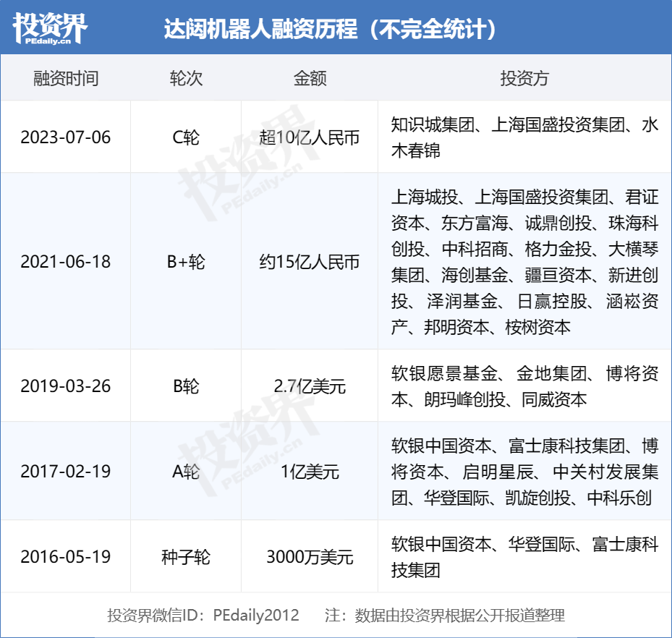
Task: Click the amount 约15亿人民币
Action: pos(310,262)
